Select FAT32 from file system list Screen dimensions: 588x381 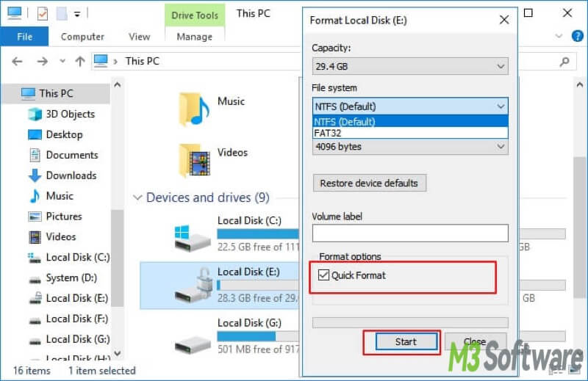pos(410,133)
